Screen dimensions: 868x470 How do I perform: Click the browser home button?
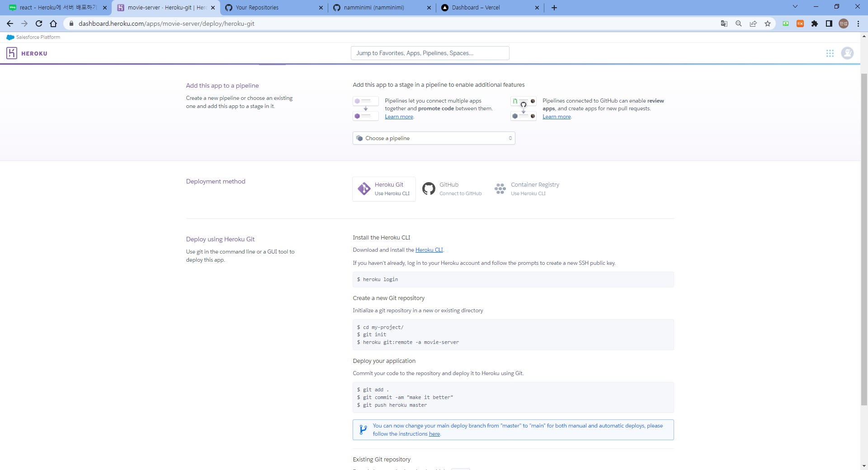53,23
